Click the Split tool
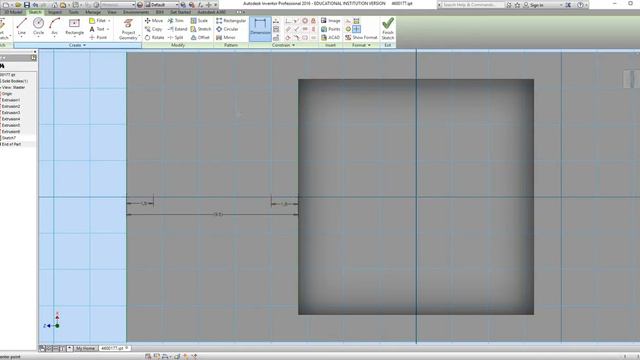Image resolution: width=640 pixels, height=360 pixels. pyautogui.click(x=176, y=38)
